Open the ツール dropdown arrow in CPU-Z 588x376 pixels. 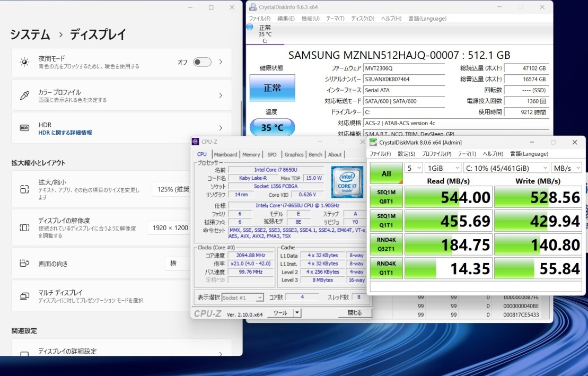[x=297, y=312]
